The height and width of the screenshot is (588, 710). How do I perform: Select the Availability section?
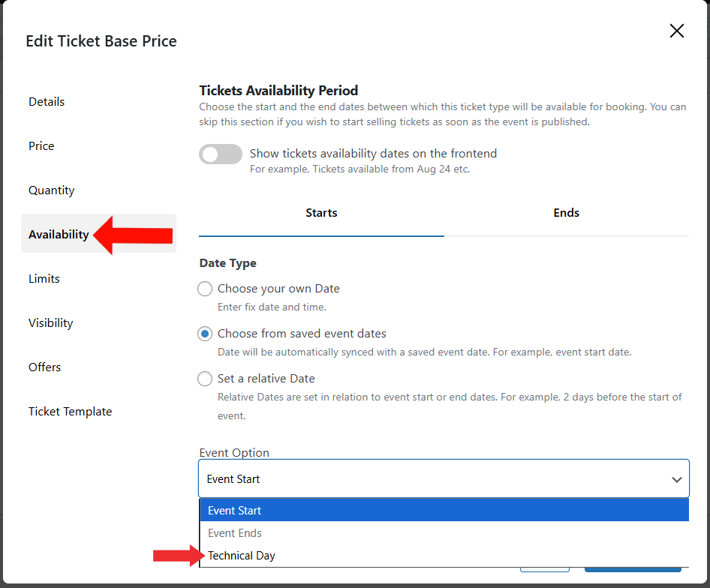[x=59, y=234]
